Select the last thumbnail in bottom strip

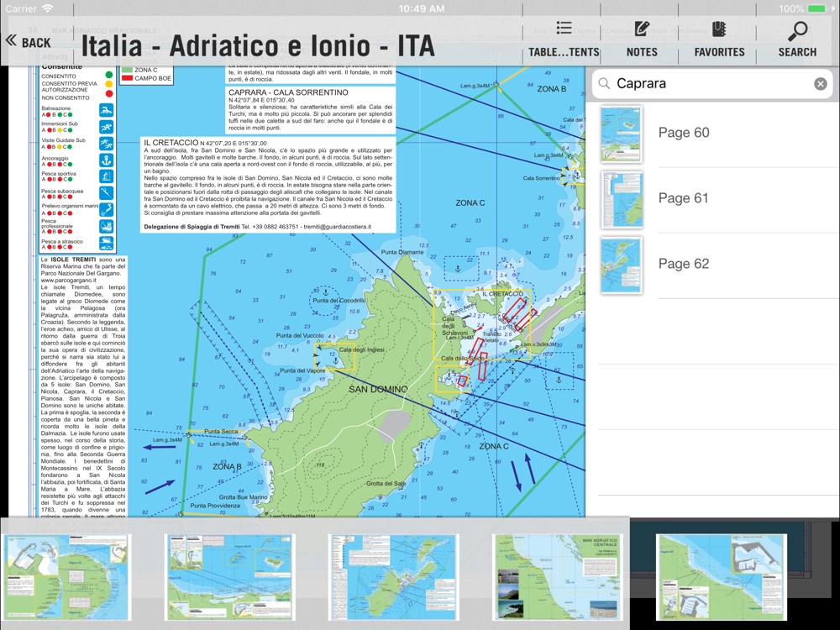tap(721, 577)
